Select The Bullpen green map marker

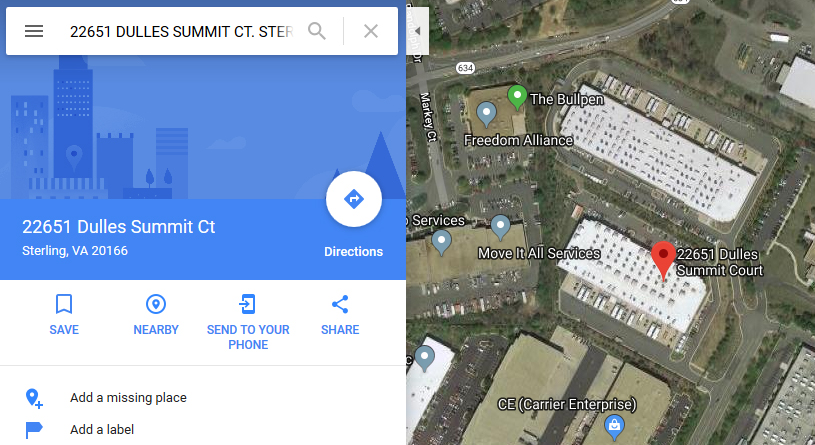pos(517,97)
